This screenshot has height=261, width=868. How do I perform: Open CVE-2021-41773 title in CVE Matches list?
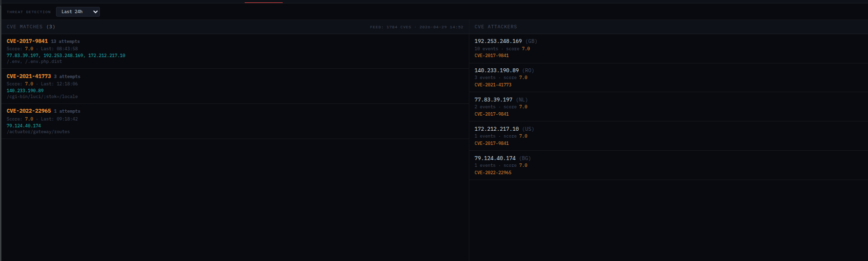pos(29,77)
